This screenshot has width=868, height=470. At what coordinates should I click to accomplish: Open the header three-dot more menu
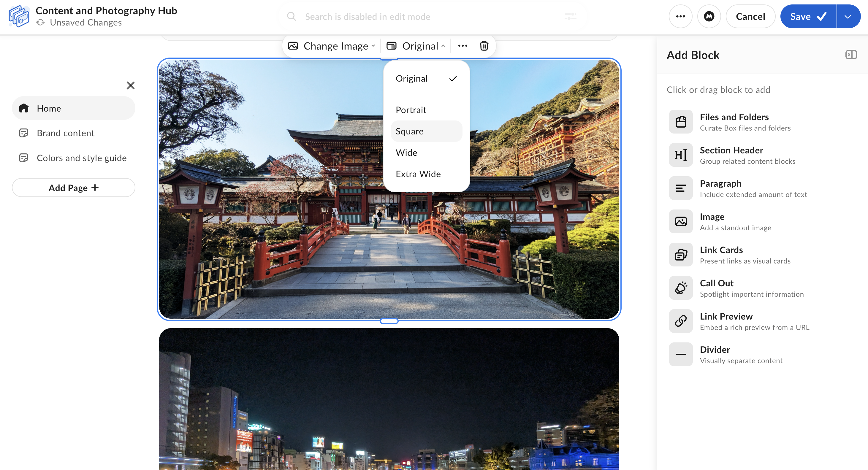680,17
